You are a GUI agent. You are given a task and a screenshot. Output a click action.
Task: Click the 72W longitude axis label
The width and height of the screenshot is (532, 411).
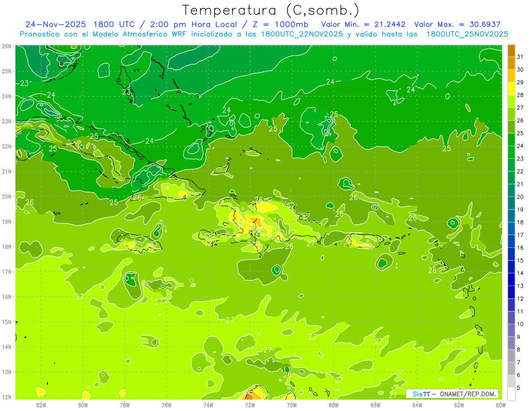[250, 405]
